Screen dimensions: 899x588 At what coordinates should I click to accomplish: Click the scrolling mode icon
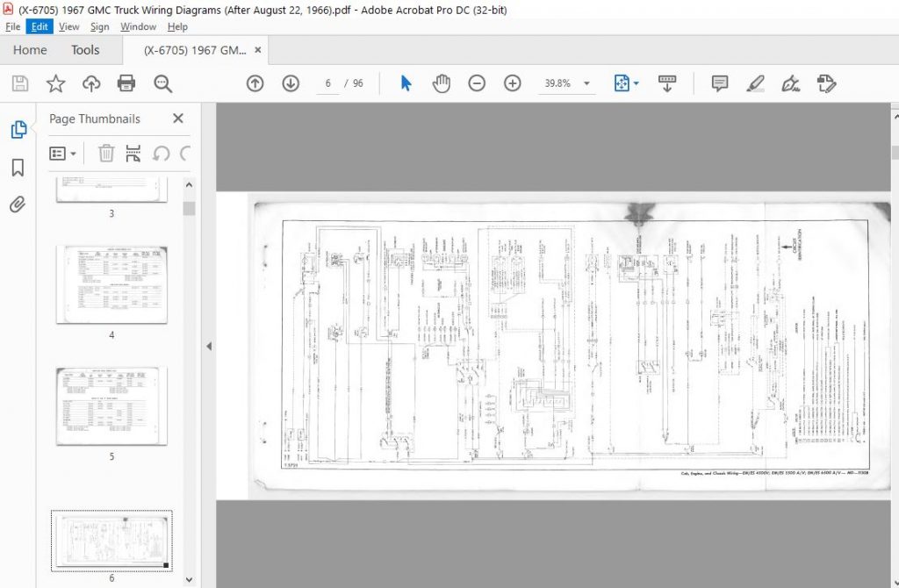(667, 83)
